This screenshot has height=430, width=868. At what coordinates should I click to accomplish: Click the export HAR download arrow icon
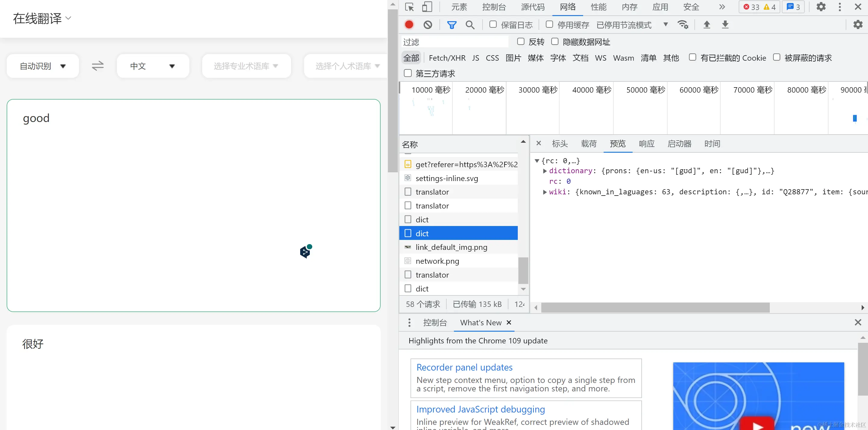pyautogui.click(x=725, y=25)
